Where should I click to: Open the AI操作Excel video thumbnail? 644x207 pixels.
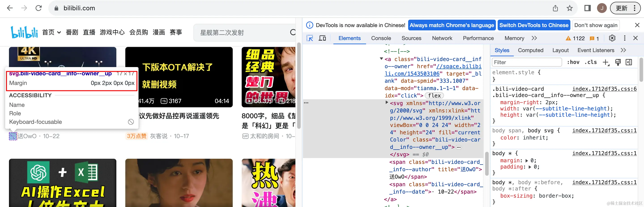coord(62,183)
